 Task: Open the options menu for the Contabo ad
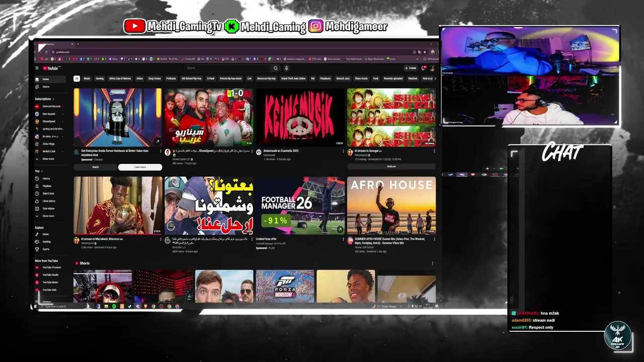tap(161, 151)
